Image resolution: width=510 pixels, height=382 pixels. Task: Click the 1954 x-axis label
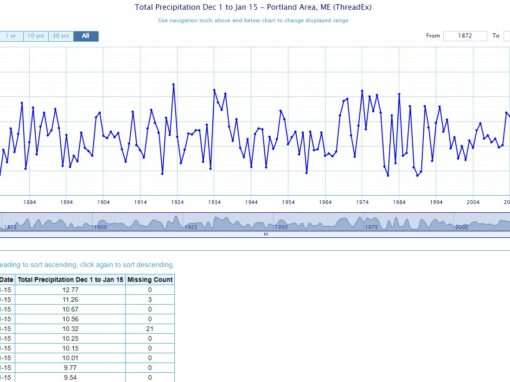(x=288, y=202)
